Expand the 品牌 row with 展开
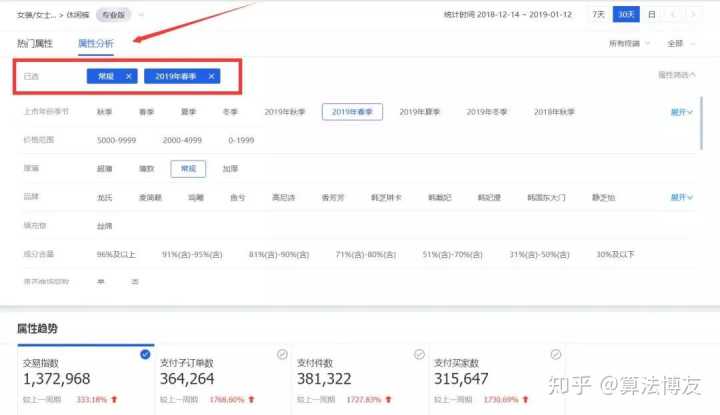The height and width of the screenshot is (415, 720). pos(682,198)
